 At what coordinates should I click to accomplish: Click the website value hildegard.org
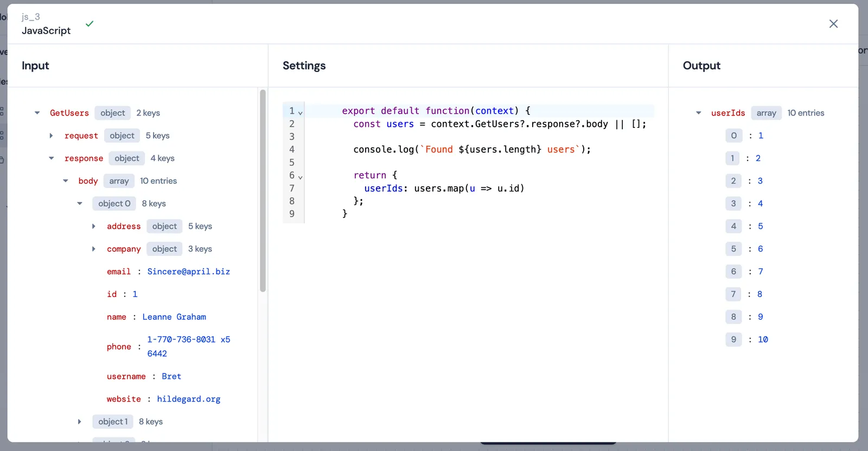click(x=189, y=400)
